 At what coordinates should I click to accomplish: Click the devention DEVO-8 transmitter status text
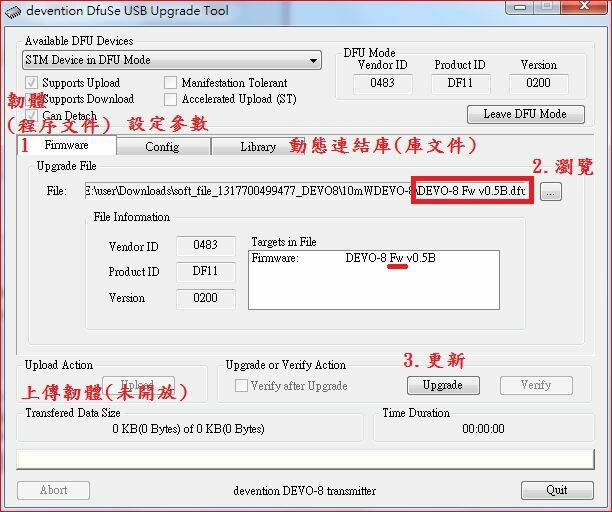coord(305,491)
